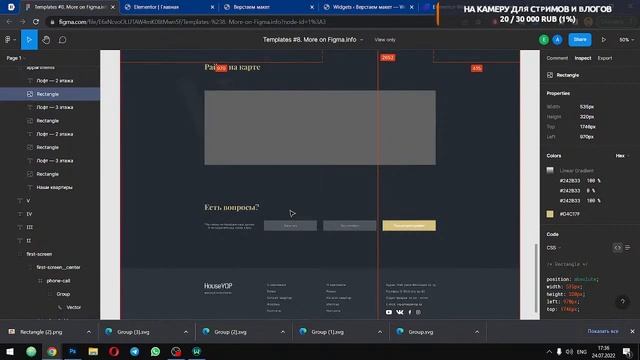The height and width of the screenshot is (360, 640).
Task: Open Photoshop from the taskbar
Action: pos(72,351)
